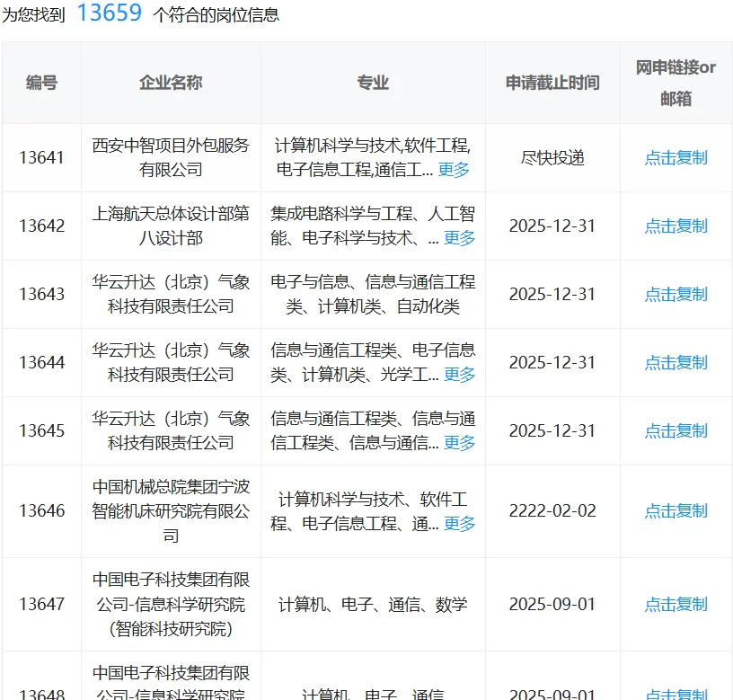The width and height of the screenshot is (733, 700).
Task: Expand 更多 for row 13642 majors
Action: pos(460,237)
